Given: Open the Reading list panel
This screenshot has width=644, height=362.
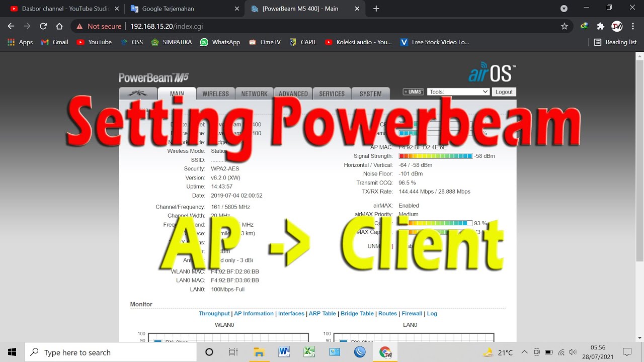Looking at the screenshot, I should point(615,42).
